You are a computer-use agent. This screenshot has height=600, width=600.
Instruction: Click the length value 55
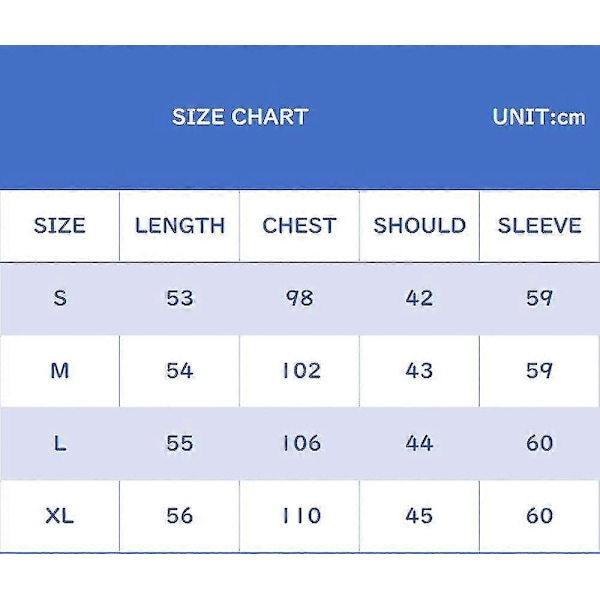180,443
